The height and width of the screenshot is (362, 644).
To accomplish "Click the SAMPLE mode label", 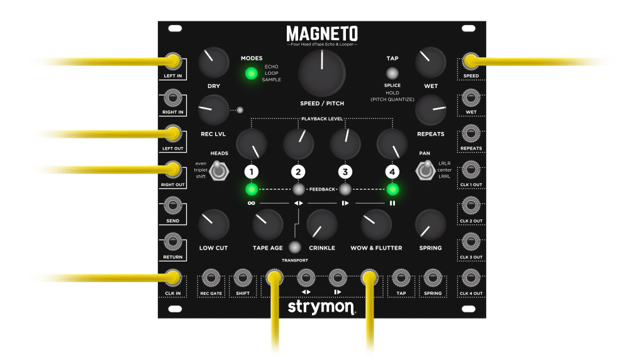I will pyautogui.click(x=272, y=80).
